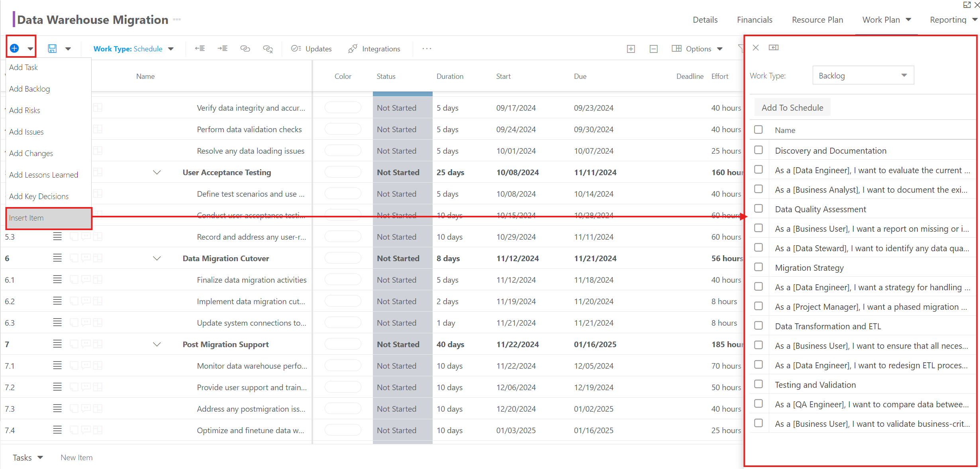980x469 pixels.
Task: Switch to the Financials tab
Action: pos(755,20)
